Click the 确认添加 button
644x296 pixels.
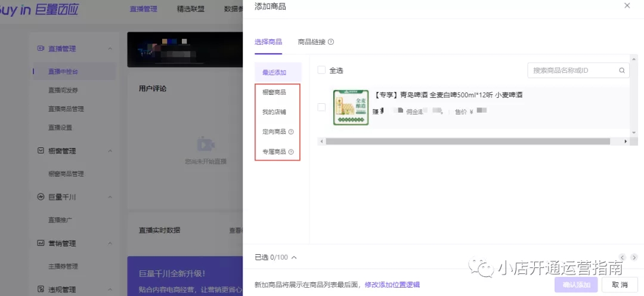(x=576, y=285)
